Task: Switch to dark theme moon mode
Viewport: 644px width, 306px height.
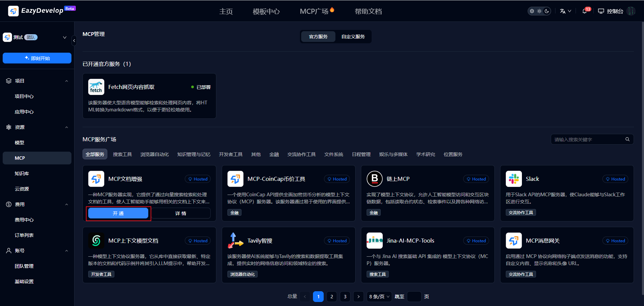Action: [547, 11]
